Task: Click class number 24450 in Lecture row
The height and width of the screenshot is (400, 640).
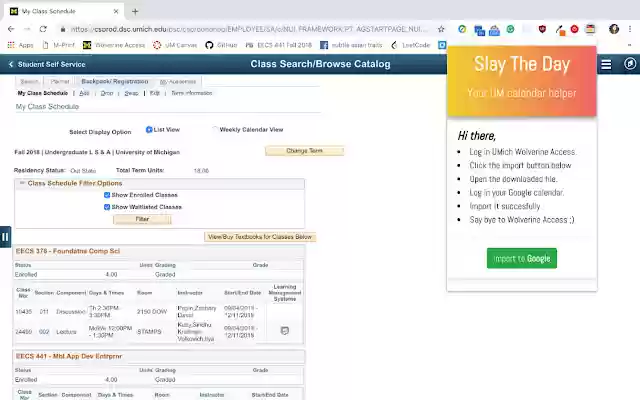Action: tap(24, 331)
